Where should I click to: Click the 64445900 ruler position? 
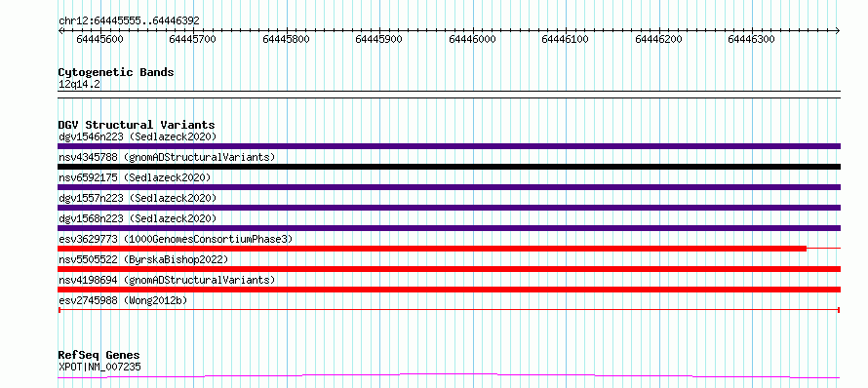click(379, 39)
